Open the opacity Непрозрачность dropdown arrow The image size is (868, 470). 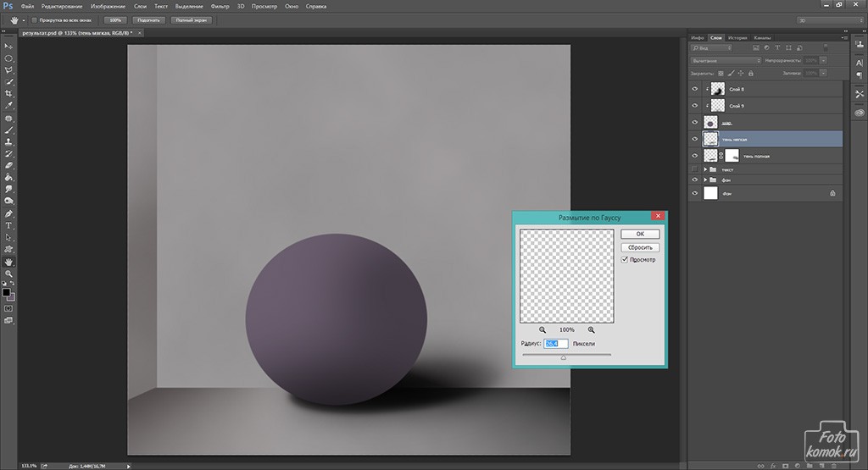(824, 60)
